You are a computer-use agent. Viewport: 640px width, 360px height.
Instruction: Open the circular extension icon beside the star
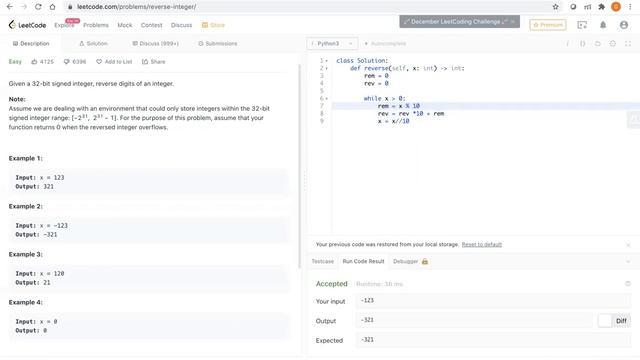point(573,7)
